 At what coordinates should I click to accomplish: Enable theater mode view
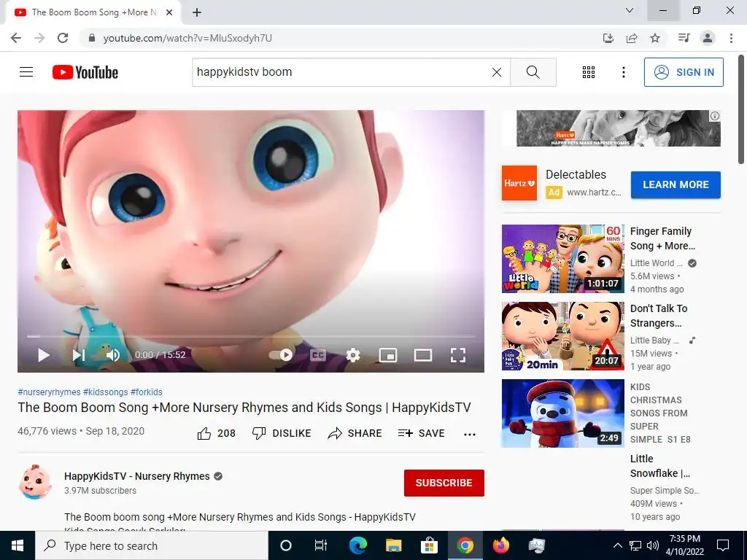(423, 355)
